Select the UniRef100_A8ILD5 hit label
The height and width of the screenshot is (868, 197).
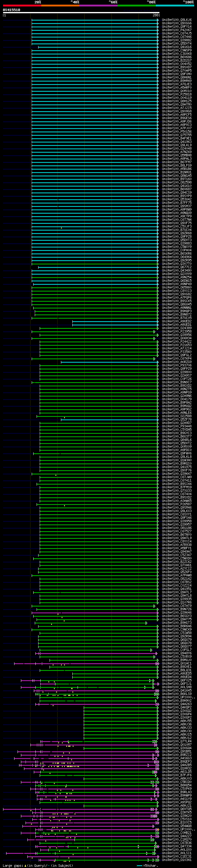point(177,772)
